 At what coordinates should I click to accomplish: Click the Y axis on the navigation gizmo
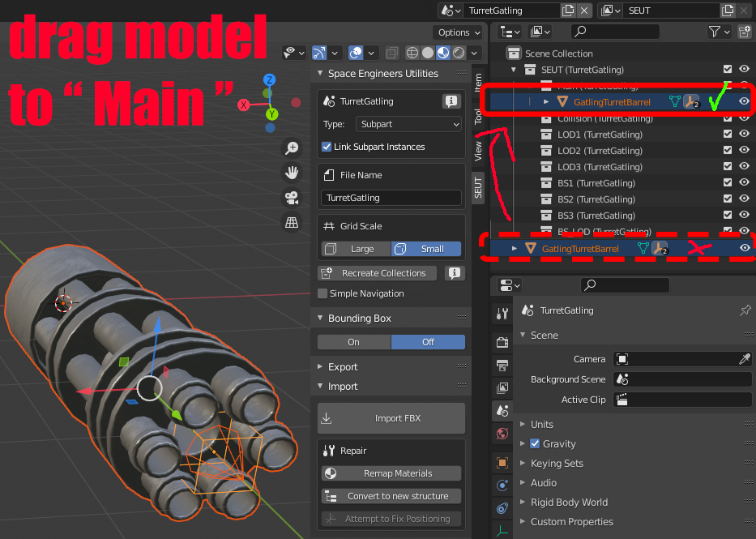[272, 114]
